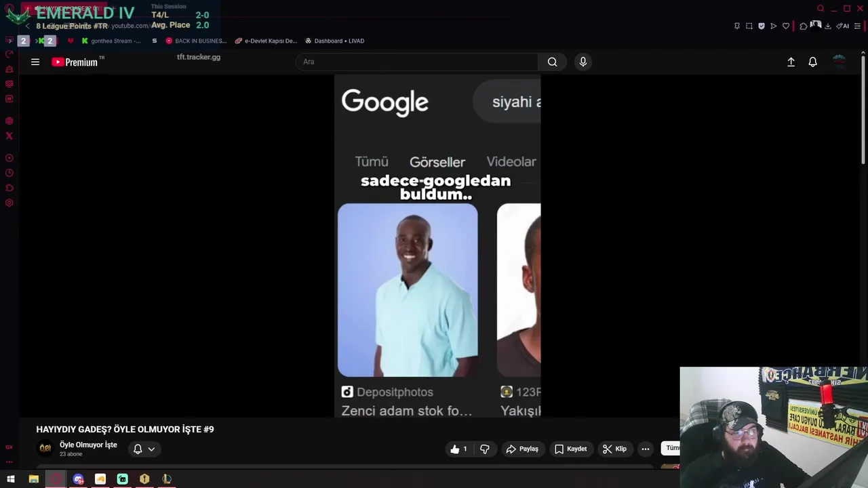
Task: Open GX Corner at sidebar bottom
Action: click(9, 447)
